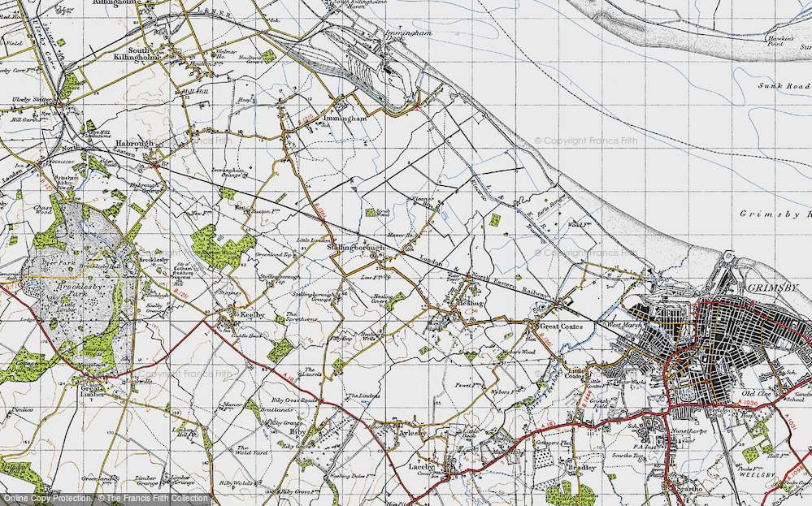The image size is (812, 506).
Task: Select the West Marsh label
Action: 624,324
